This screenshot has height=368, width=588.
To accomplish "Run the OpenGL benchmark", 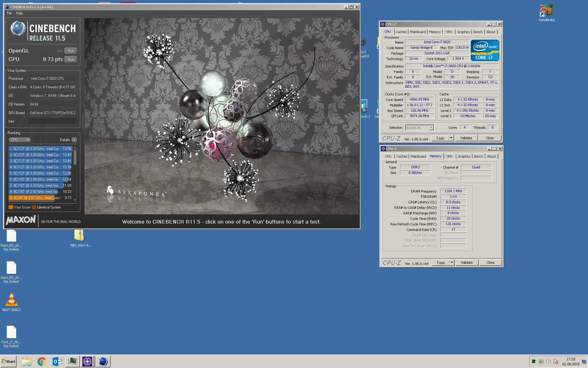I will (x=71, y=51).
